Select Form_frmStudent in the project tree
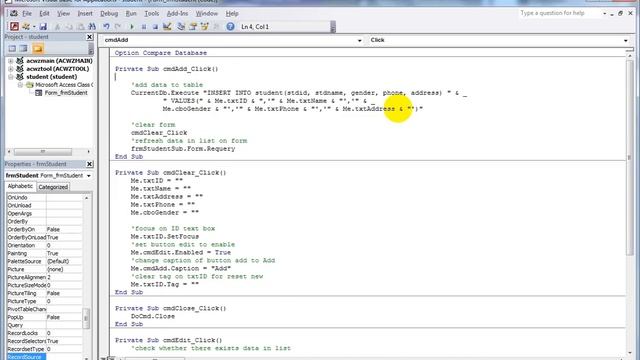Screen dimensions: 640x360 tap(65, 93)
